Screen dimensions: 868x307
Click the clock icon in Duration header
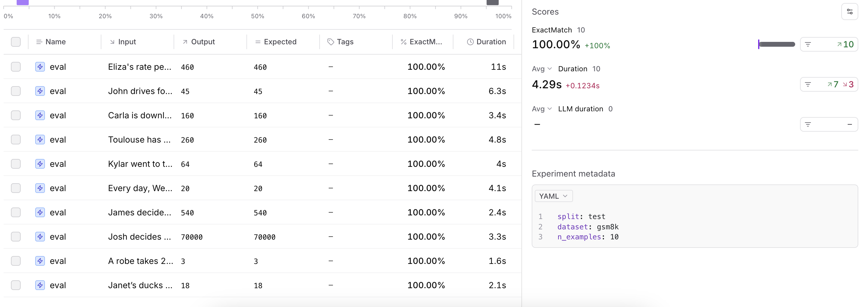pyautogui.click(x=470, y=42)
